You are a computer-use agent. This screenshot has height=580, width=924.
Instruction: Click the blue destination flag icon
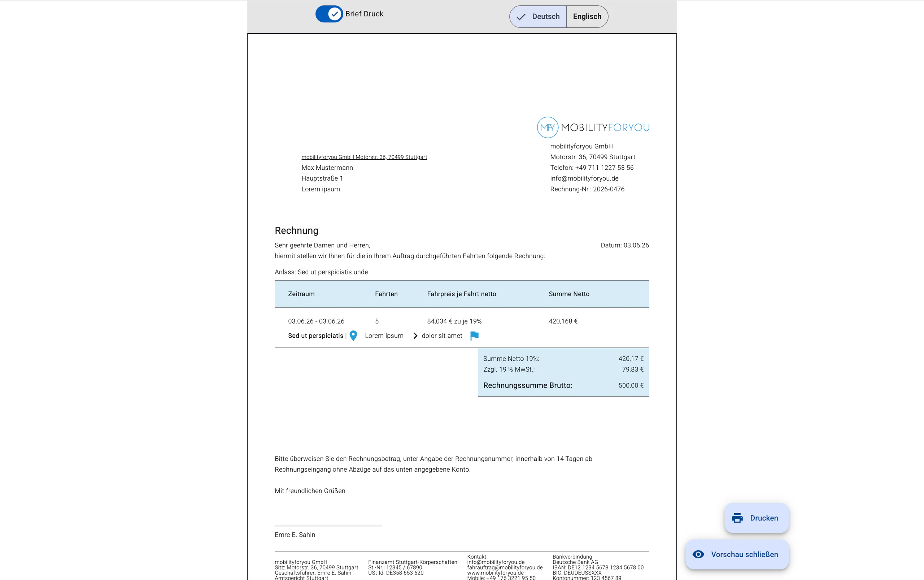(474, 336)
